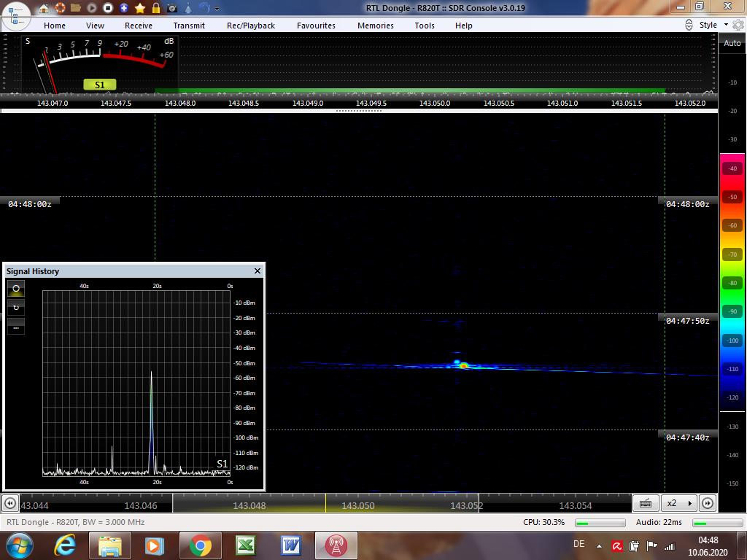
Task: Open Word from the taskbar
Action: coord(290,545)
